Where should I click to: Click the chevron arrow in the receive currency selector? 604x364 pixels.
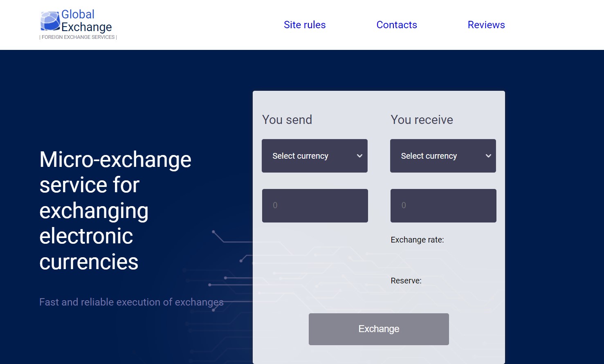click(488, 156)
